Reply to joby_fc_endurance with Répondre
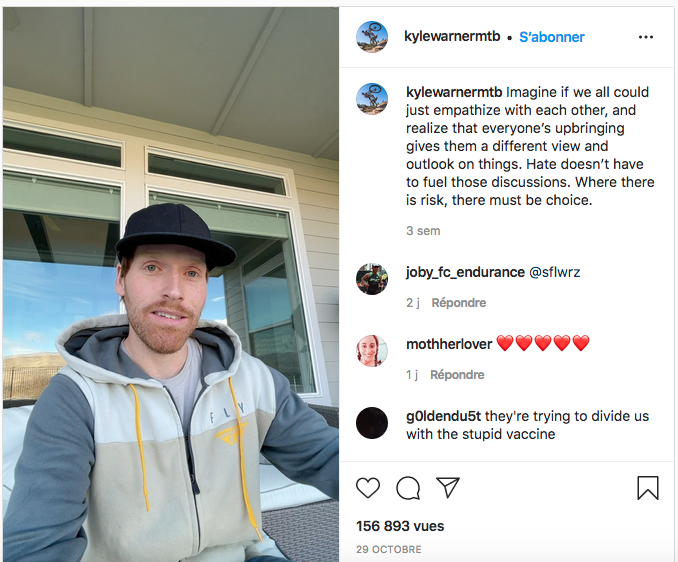The width and height of the screenshot is (678, 562). pyautogui.click(x=459, y=303)
